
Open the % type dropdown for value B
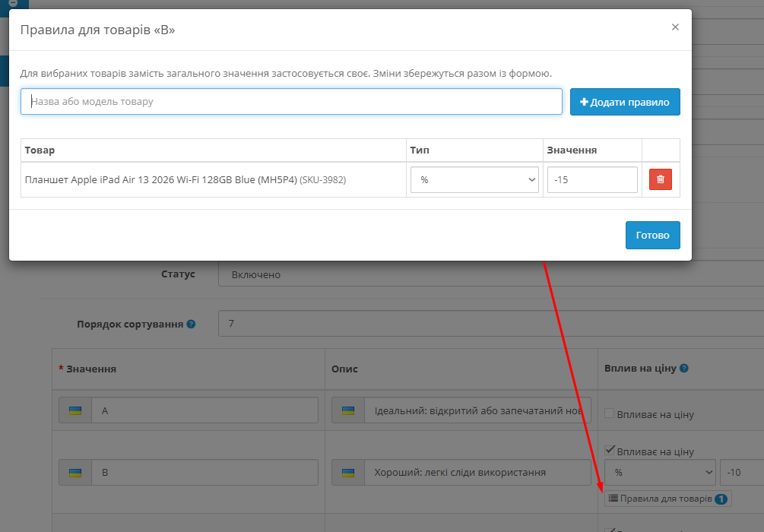click(x=660, y=473)
